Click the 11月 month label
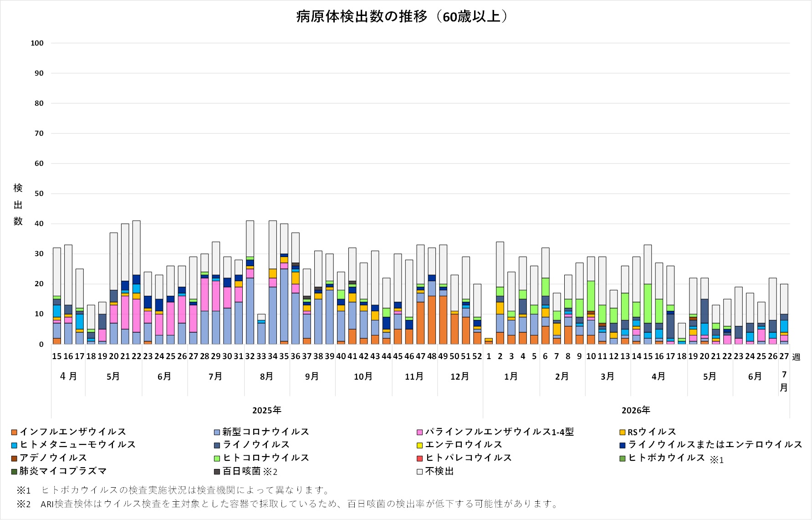This screenshot has width=812, height=520. tap(414, 376)
